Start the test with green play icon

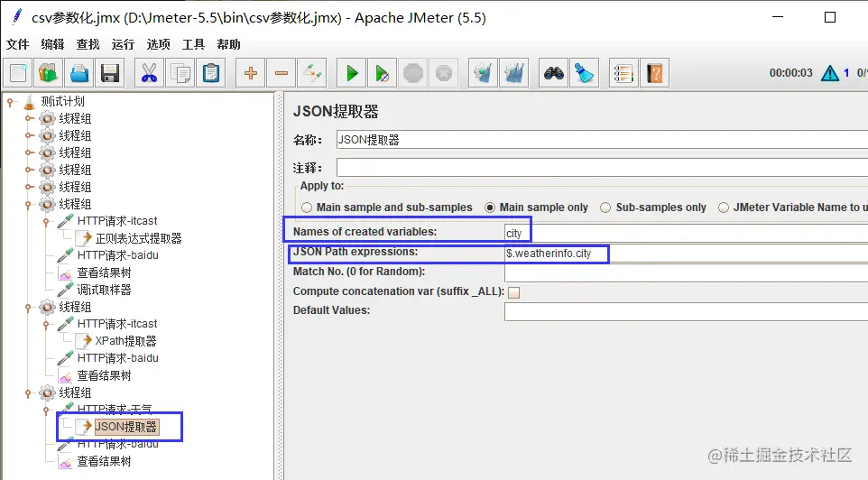point(352,73)
